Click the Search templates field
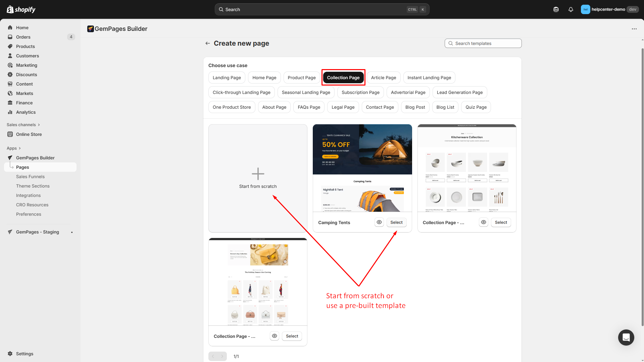 pyautogui.click(x=483, y=43)
